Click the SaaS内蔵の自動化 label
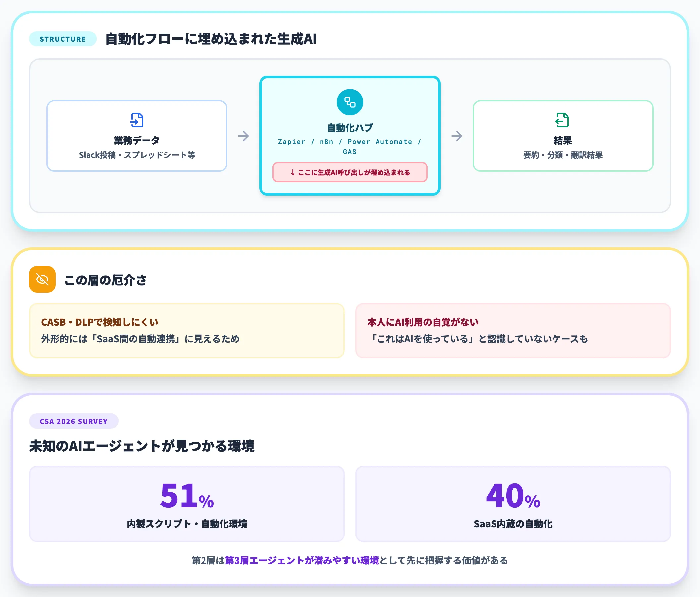Viewport: 700px width, 597px height. coord(513,524)
